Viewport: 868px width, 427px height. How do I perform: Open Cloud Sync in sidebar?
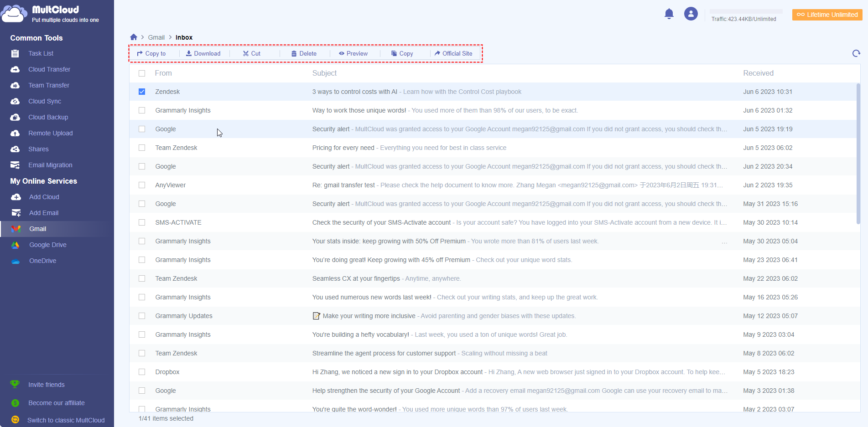45,101
